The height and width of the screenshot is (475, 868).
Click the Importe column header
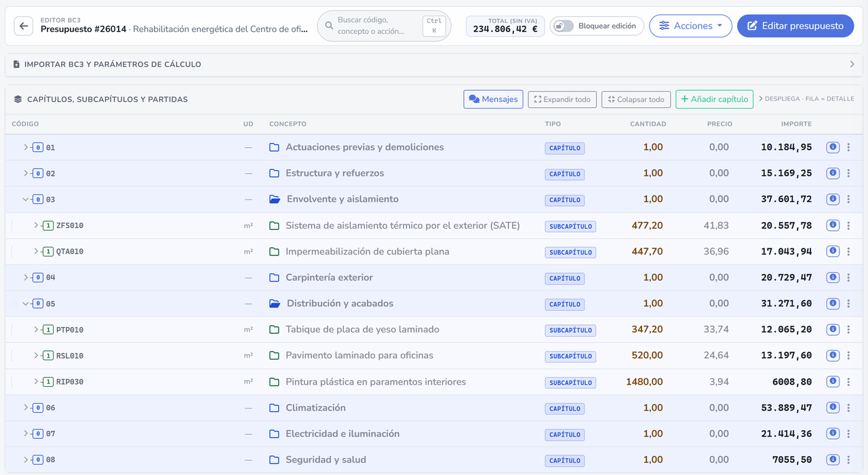pyautogui.click(x=796, y=124)
